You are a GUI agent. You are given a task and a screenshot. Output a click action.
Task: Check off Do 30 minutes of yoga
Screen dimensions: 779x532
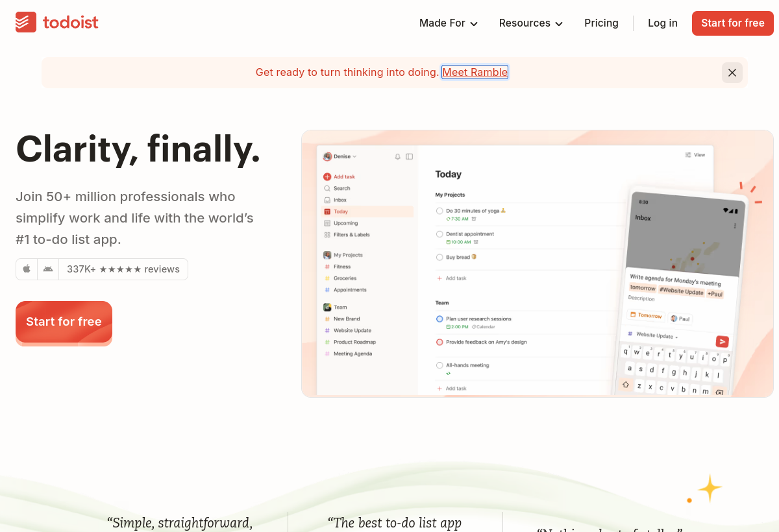pyautogui.click(x=439, y=211)
